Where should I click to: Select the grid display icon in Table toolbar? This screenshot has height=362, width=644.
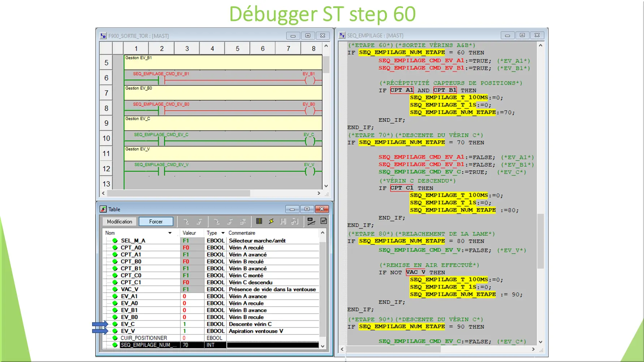tap(260, 222)
